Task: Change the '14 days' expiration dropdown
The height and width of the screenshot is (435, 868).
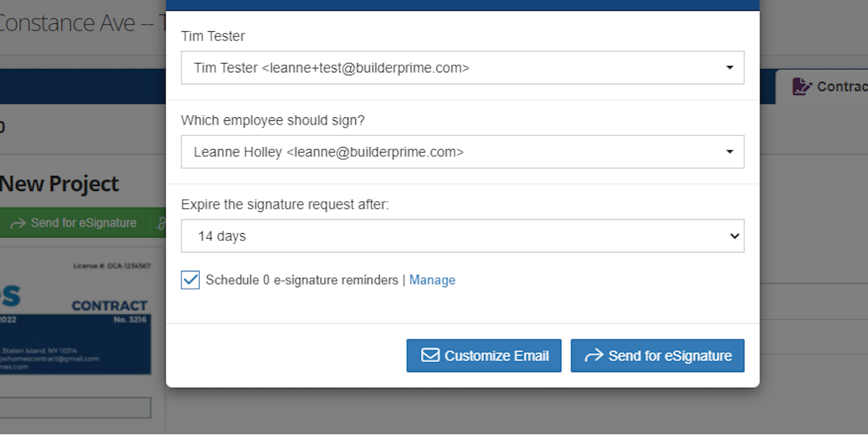Action: [463, 235]
